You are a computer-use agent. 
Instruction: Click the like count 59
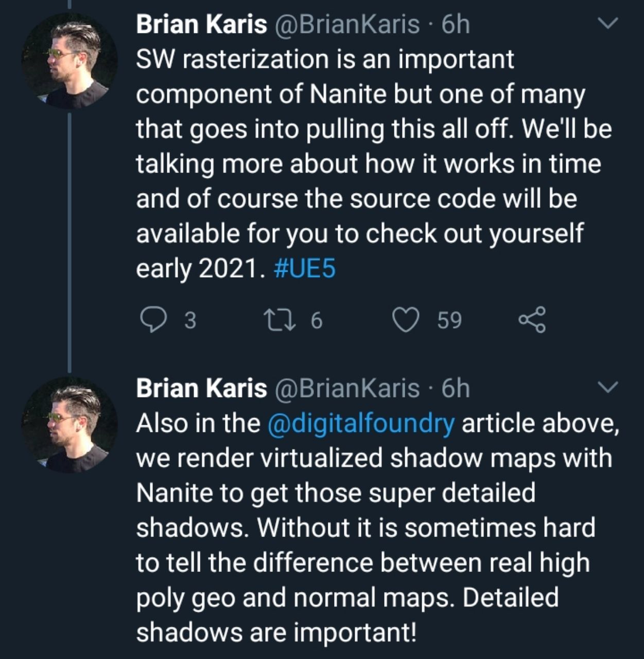pyautogui.click(x=449, y=321)
